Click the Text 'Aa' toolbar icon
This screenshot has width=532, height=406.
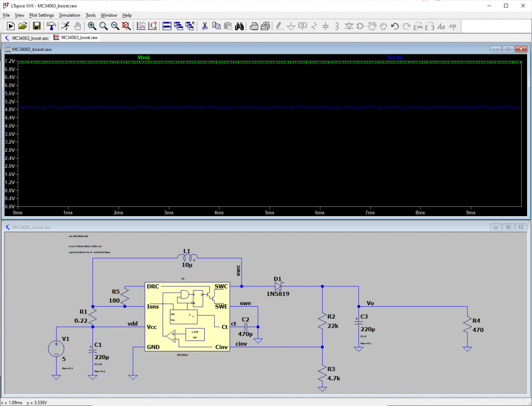(x=441, y=26)
